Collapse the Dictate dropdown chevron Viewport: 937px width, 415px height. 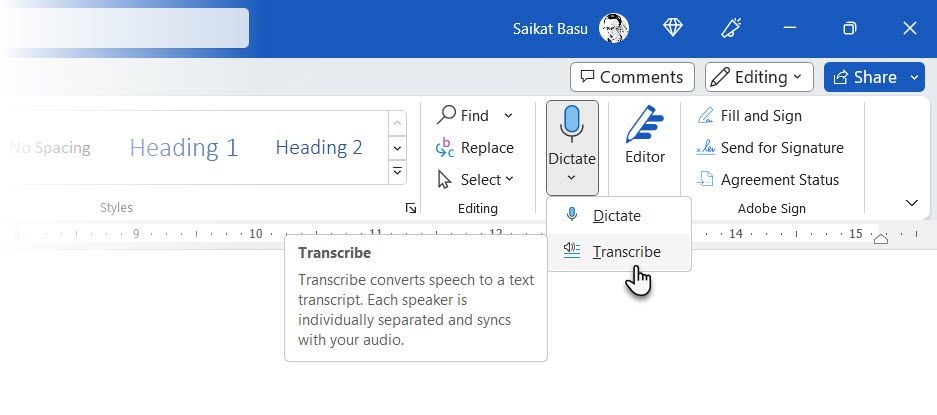tap(571, 178)
